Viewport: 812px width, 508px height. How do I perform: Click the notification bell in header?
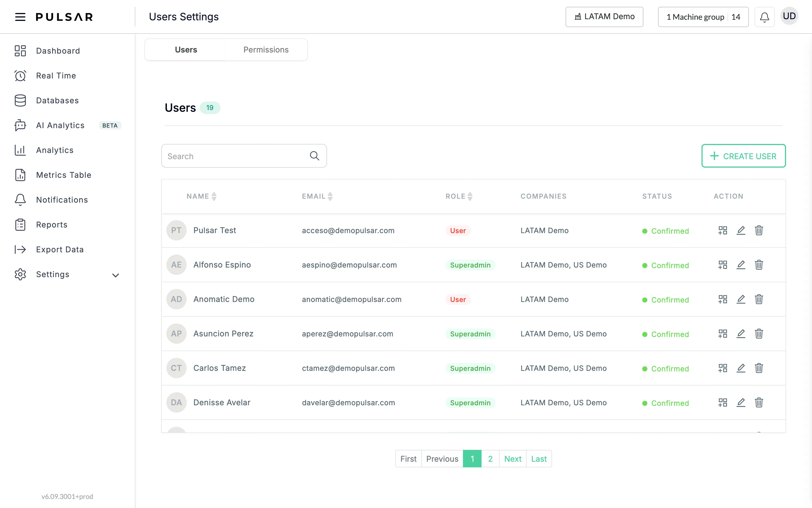tap(764, 17)
